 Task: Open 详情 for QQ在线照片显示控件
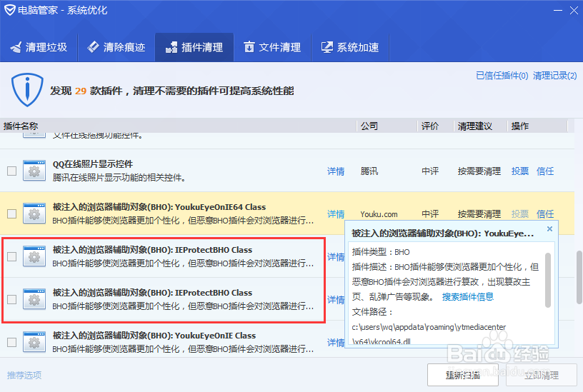[x=336, y=171]
